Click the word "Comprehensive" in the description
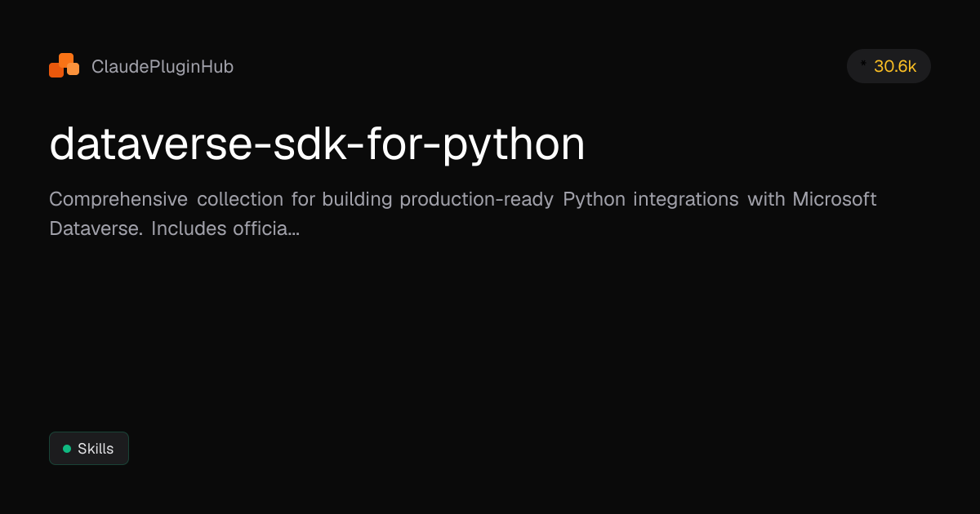The width and height of the screenshot is (980, 514). [118, 199]
